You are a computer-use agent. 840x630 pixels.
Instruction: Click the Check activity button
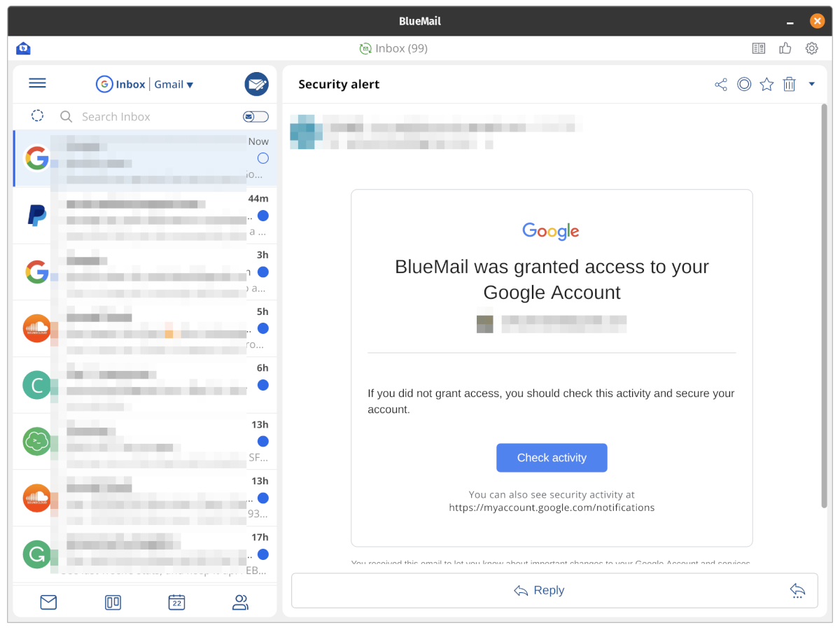coord(552,458)
